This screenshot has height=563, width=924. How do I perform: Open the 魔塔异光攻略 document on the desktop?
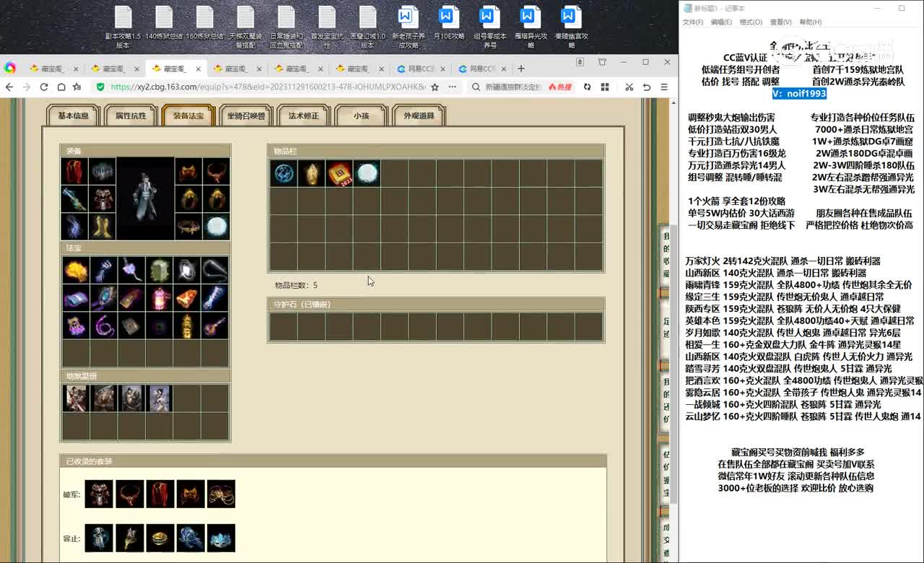click(x=531, y=27)
